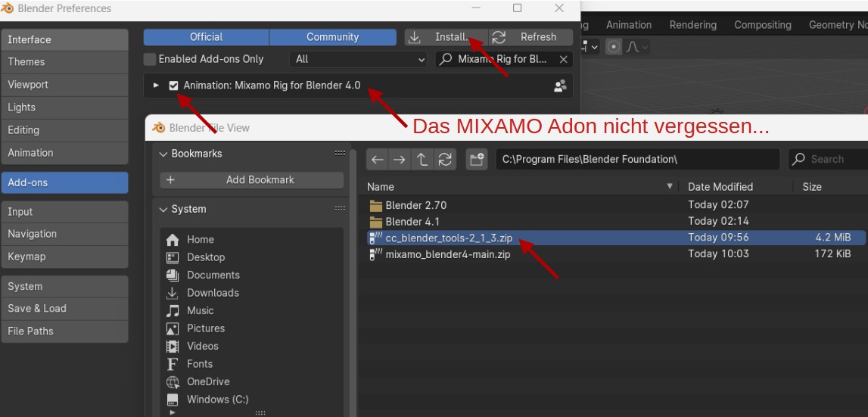This screenshot has height=417, width=868.
Task: Click the Add Bookmark button
Action: 252,180
